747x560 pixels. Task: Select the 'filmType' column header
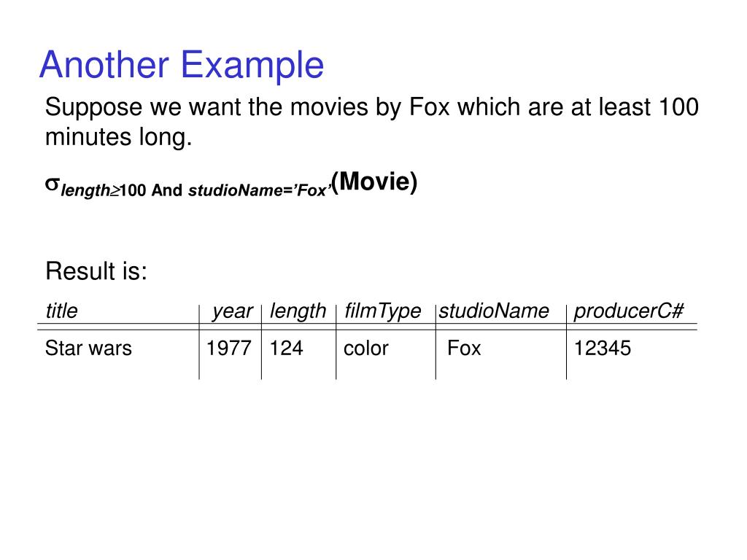pos(382,312)
